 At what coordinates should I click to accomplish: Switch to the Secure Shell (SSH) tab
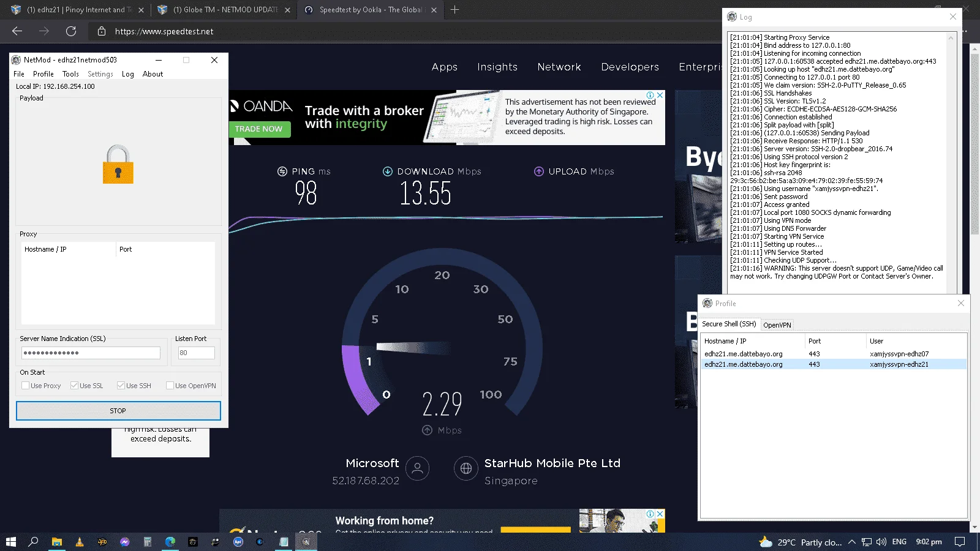point(729,324)
